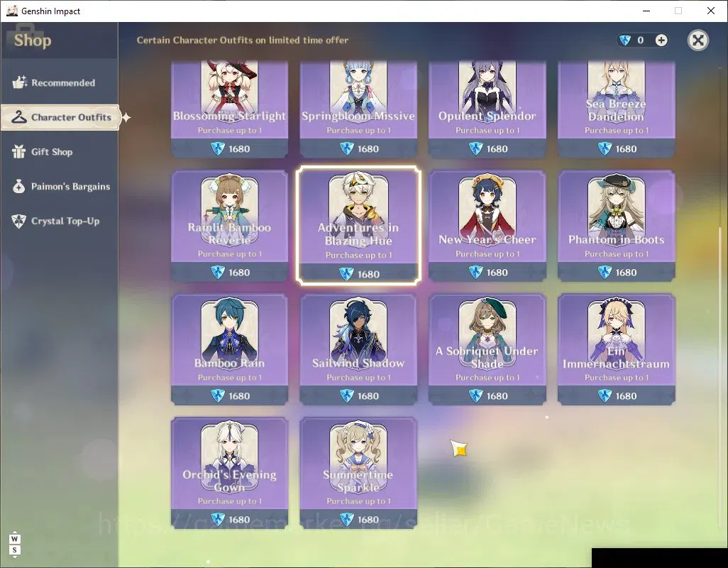
Task: Select the Springbloom Missive outfit
Action: pyautogui.click(x=358, y=109)
